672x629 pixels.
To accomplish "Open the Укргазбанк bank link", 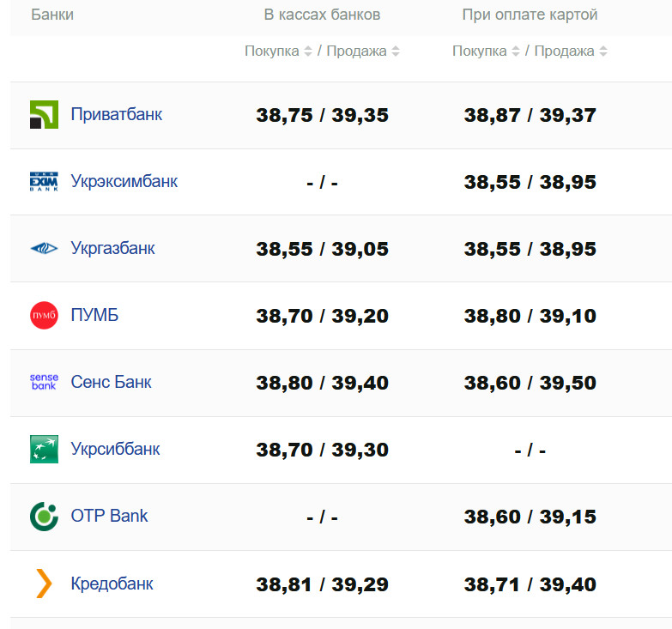I will coord(113,248).
